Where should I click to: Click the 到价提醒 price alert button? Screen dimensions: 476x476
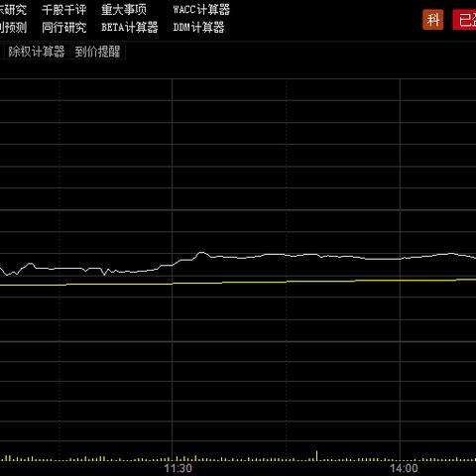[x=97, y=52]
